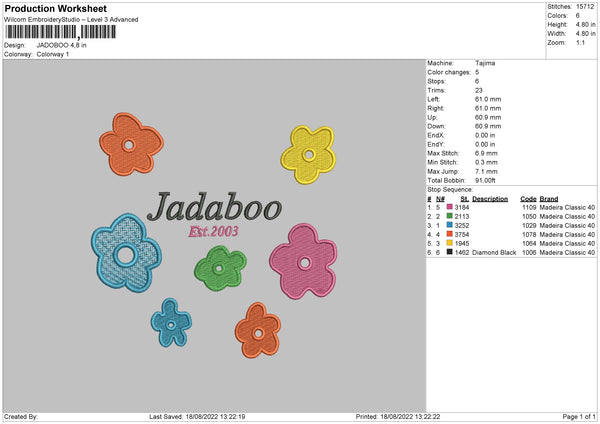The image size is (600, 424).
Task: Click the pink thread swatch for 3184 stitches
Action: [450, 207]
